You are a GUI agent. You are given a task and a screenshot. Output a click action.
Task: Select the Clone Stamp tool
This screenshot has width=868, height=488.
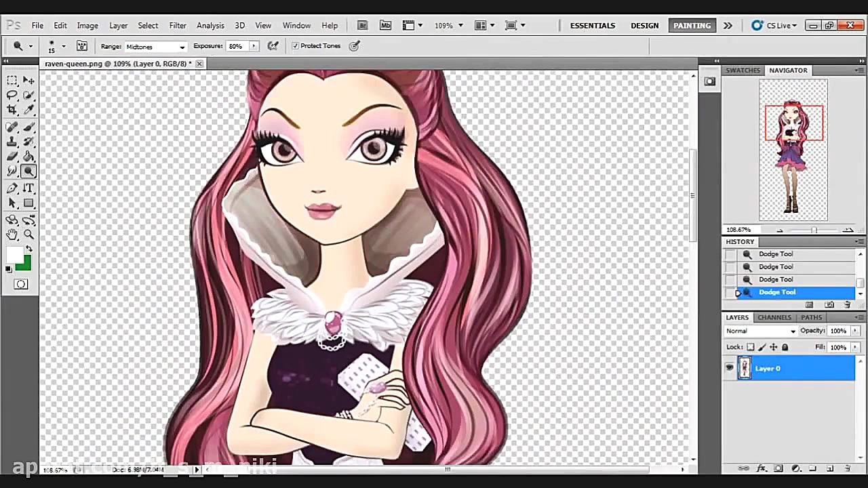(x=12, y=142)
